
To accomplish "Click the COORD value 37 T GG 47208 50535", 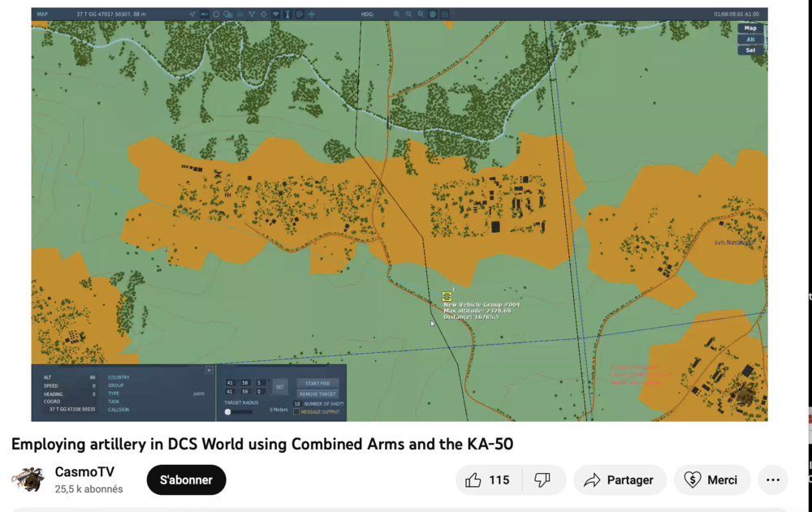I will click(72, 410).
